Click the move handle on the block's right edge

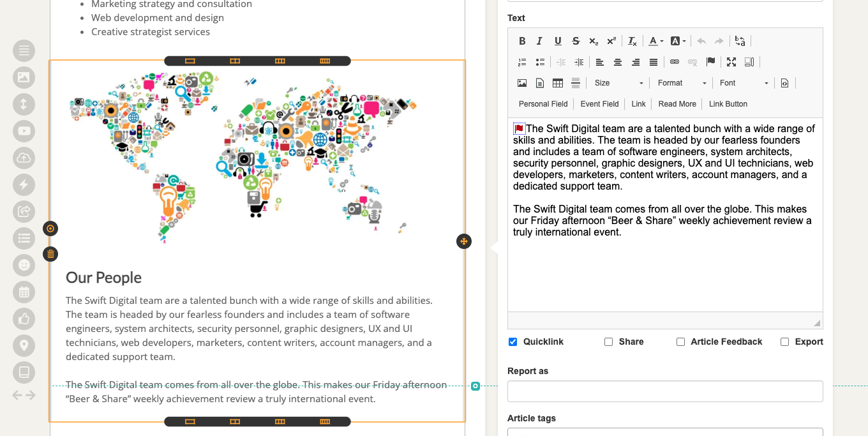point(464,241)
